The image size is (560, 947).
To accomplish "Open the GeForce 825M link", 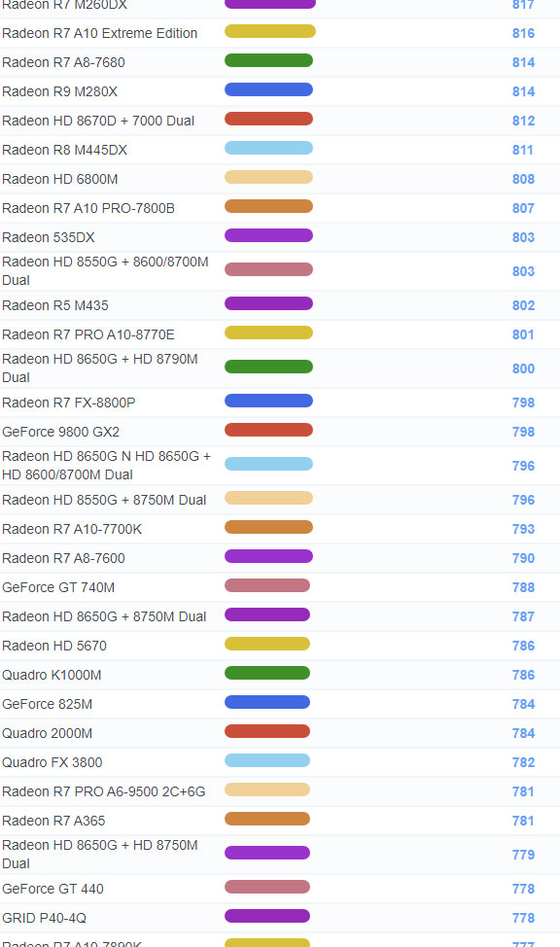I will 47,704.
